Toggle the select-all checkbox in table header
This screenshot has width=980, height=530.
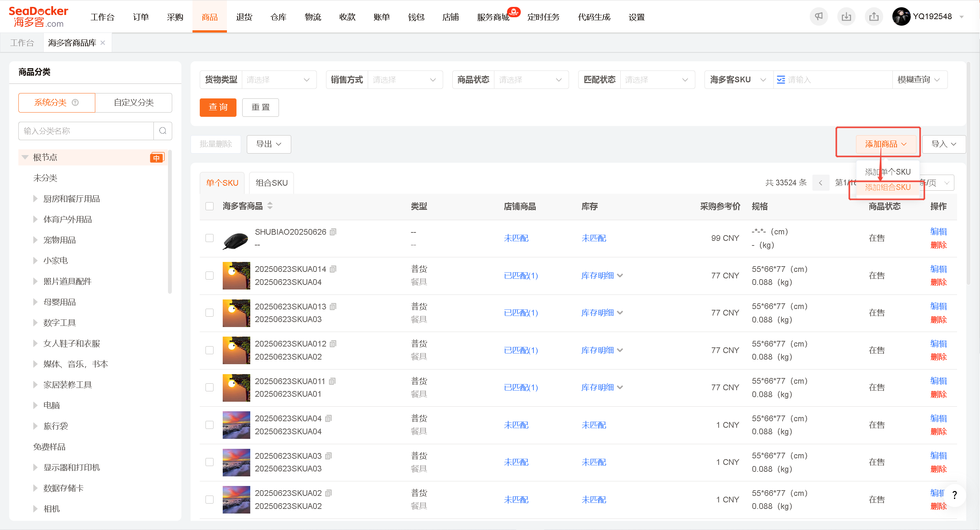click(x=209, y=206)
